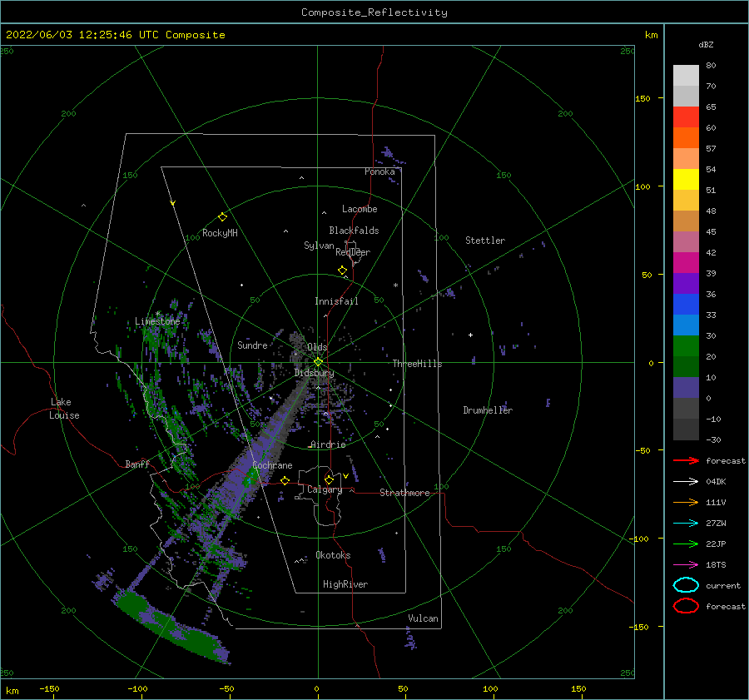Click the green 22JP arrow legend icon

pyautogui.click(x=686, y=544)
